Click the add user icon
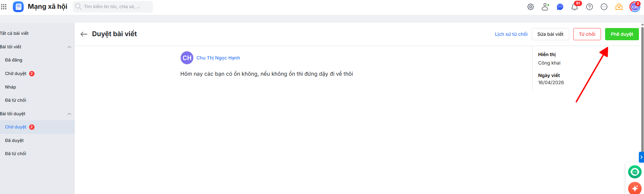Viewport: 644px width, 194px height. tap(545, 7)
